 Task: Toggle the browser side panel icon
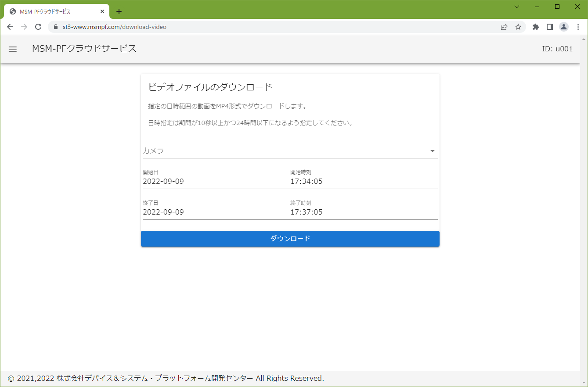[549, 27]
